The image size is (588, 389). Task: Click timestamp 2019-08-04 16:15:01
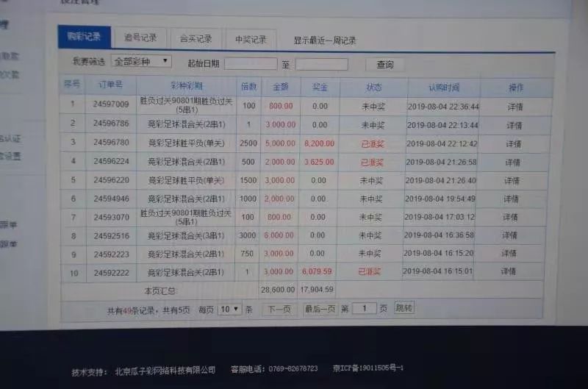pos(437,271)
